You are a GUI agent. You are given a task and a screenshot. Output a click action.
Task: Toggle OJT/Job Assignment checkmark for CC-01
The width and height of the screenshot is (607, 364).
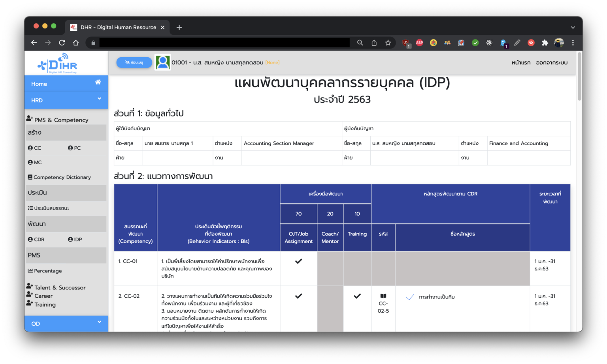(298, 261)
